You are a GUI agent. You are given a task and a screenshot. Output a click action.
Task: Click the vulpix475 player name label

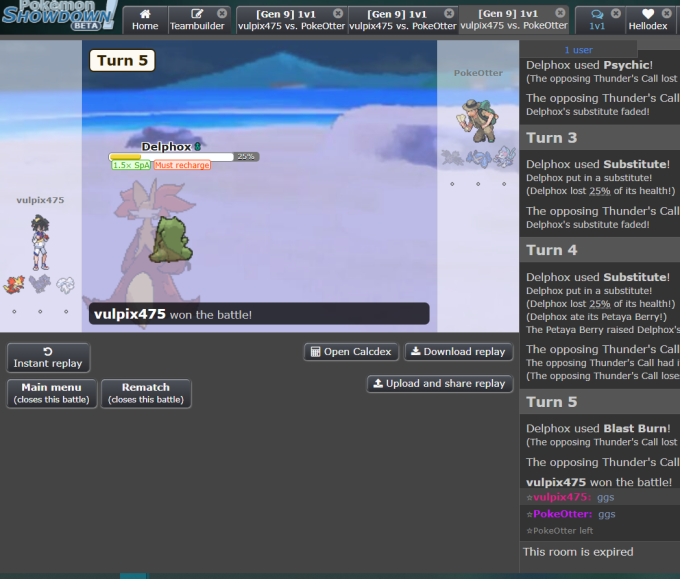click(40, 200)
